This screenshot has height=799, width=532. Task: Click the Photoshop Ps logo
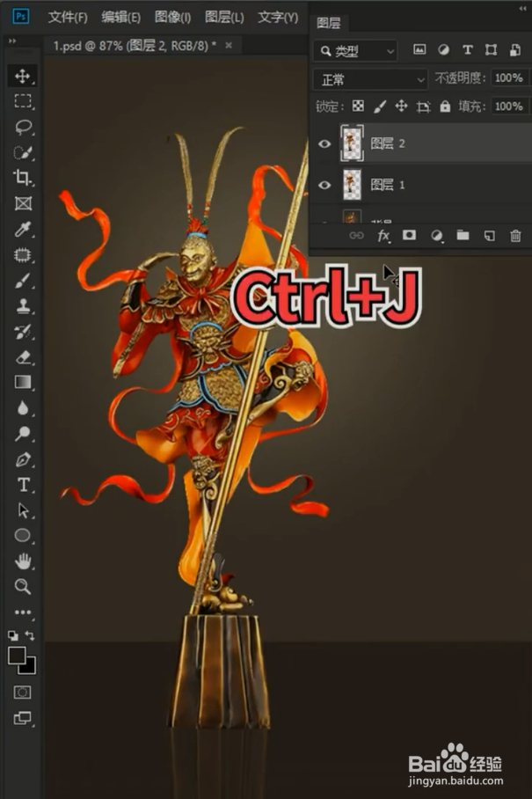[x=21, y=17]
